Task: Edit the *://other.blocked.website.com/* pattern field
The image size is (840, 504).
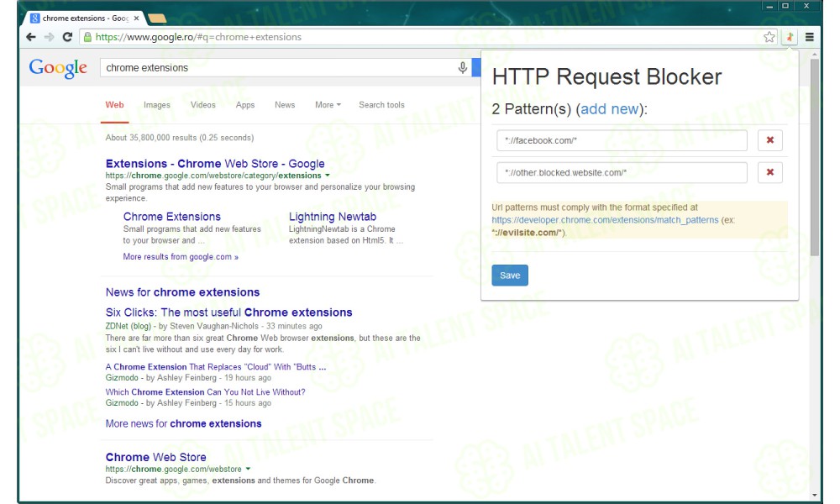Action: coord(622,172)
